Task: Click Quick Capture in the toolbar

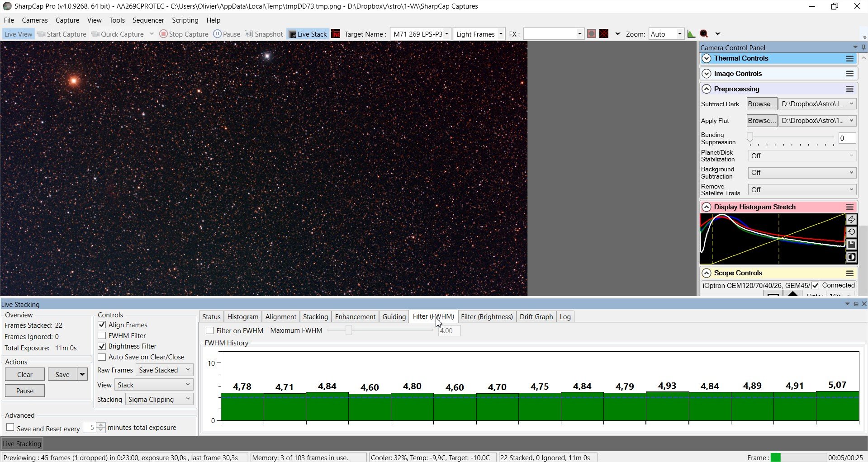Action: [x=118, y=34]
